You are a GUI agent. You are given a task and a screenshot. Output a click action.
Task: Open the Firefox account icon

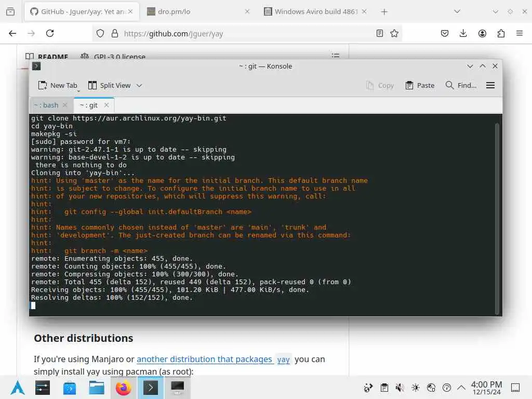pos(482,33)
